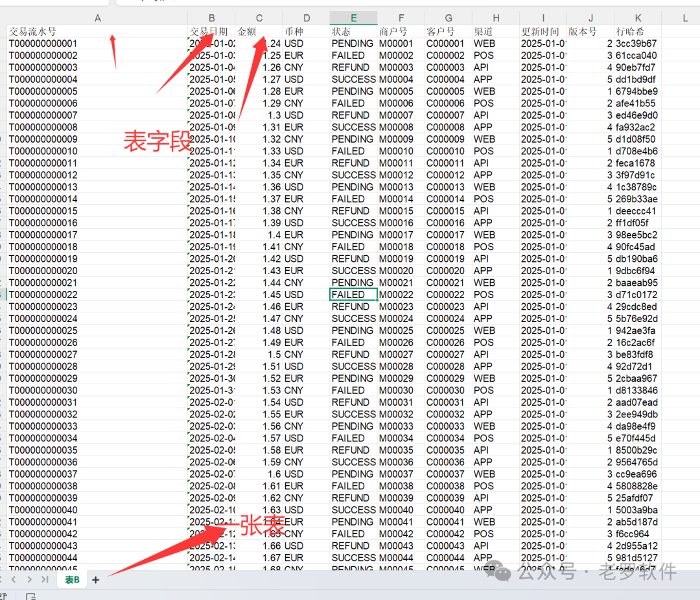Select hash cell feca1678

(x=638, y=163)
